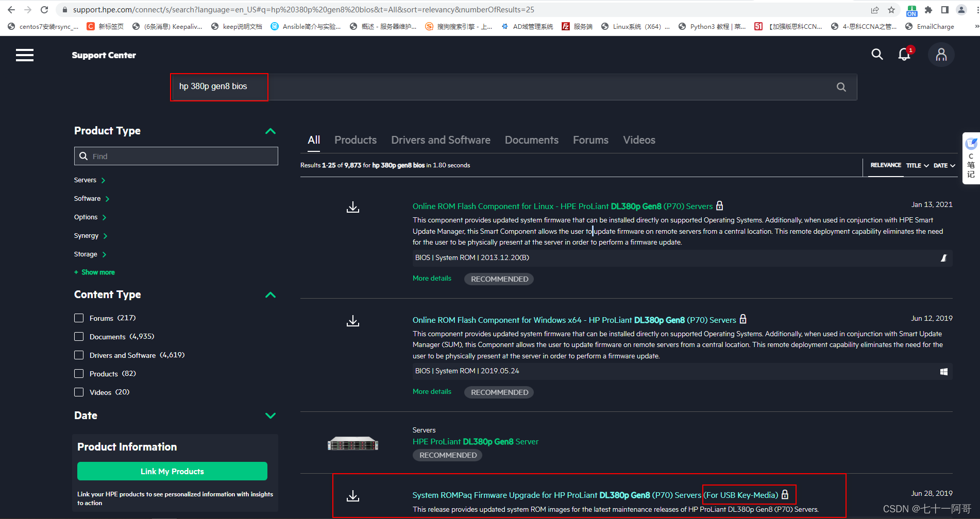Switch to the Documents tab

[532, 140]
